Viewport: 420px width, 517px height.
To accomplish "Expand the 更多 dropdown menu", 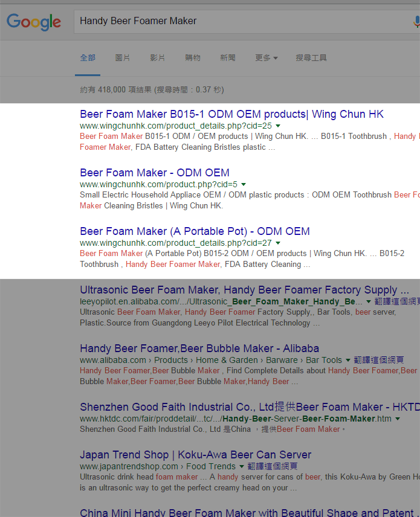I will (267, 58).
